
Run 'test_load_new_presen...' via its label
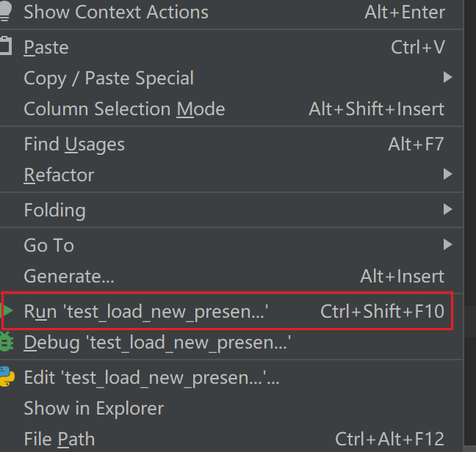(145, 312)
